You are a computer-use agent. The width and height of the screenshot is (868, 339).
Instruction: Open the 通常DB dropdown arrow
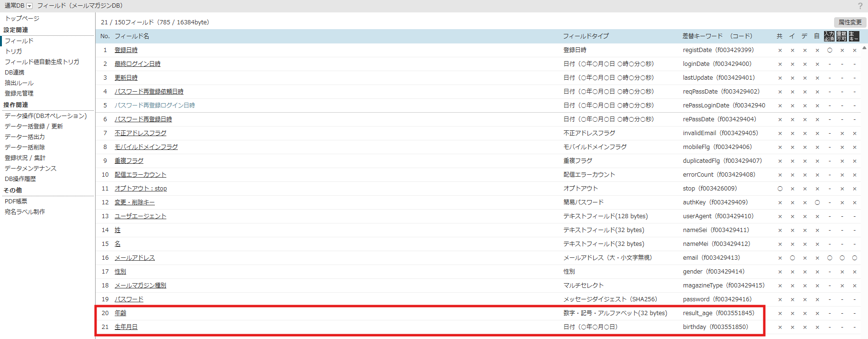click(29, 6)
